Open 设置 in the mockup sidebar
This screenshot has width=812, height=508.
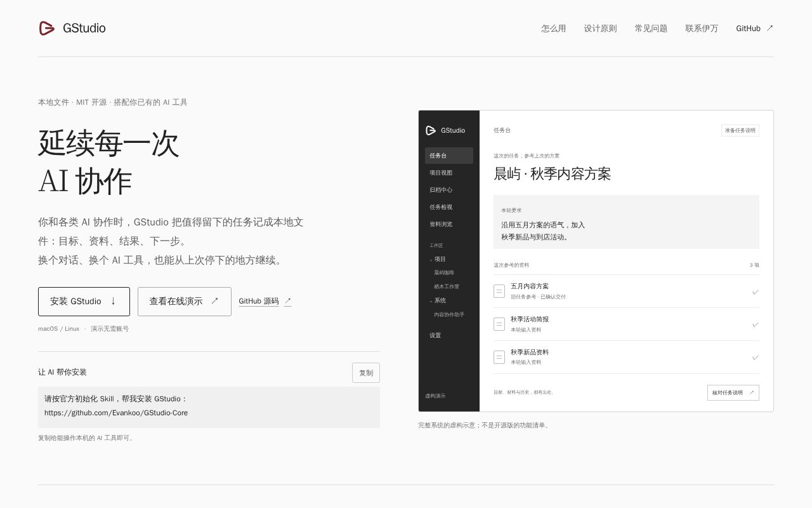[x=435, y=335]
